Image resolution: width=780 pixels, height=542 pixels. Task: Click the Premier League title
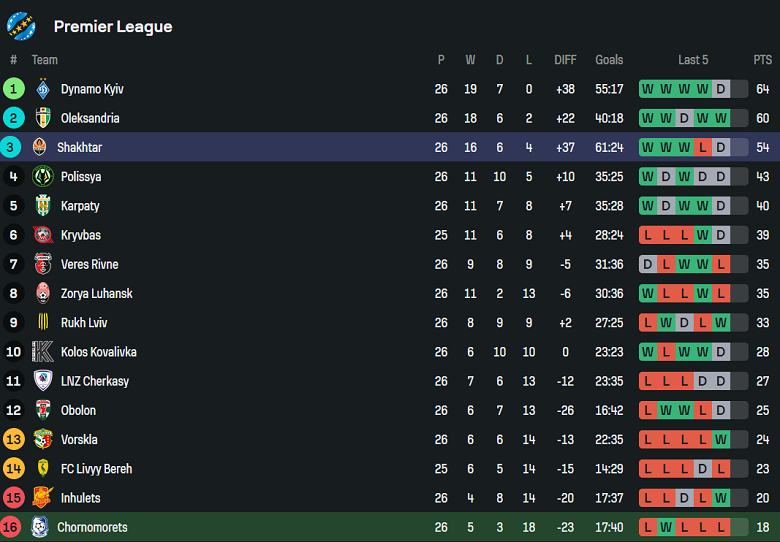pos(113,27)
